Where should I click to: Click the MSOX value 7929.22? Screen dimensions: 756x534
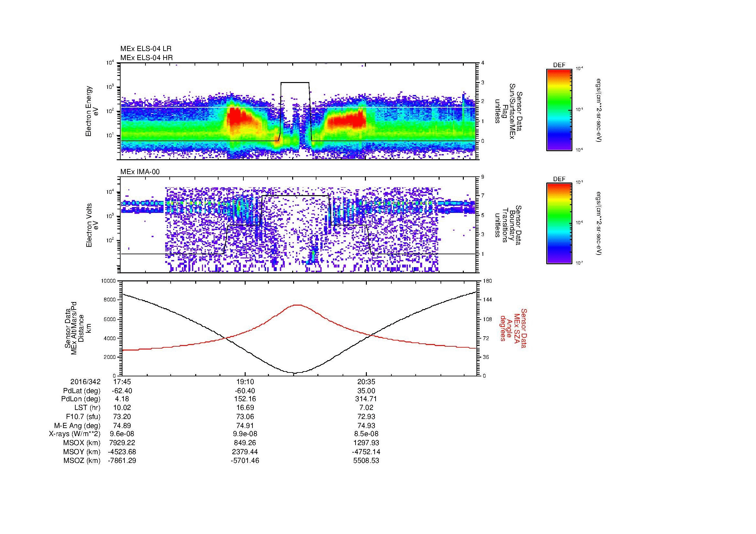pos(122,443)
